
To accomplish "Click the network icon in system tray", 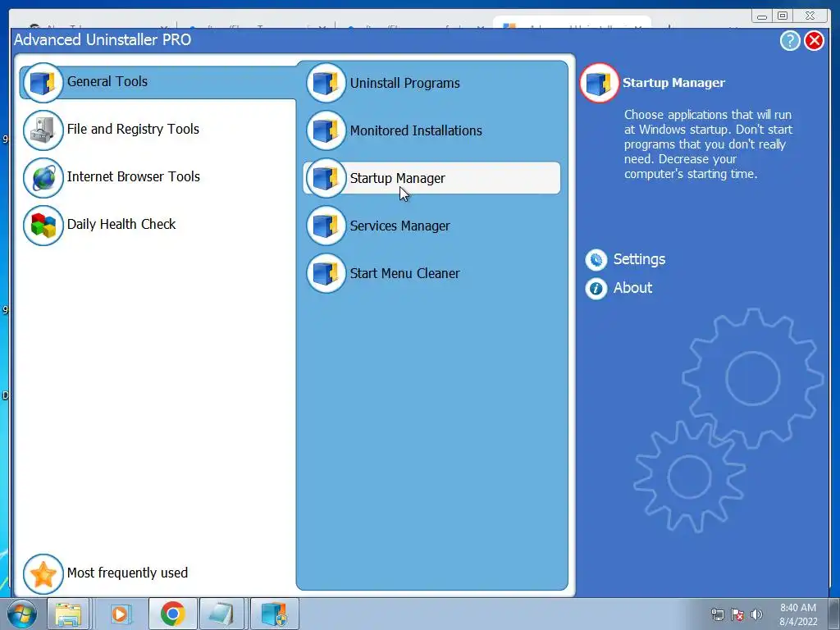I will point(717,614).
